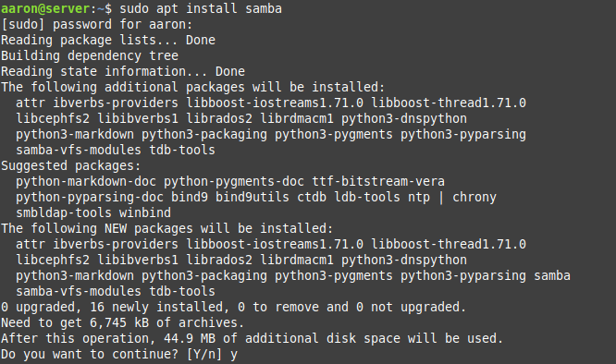The width and height of the screenshot is (616, 364).
Task: Click 'Reading package lists... Done' line
Action: click(108, 40)
